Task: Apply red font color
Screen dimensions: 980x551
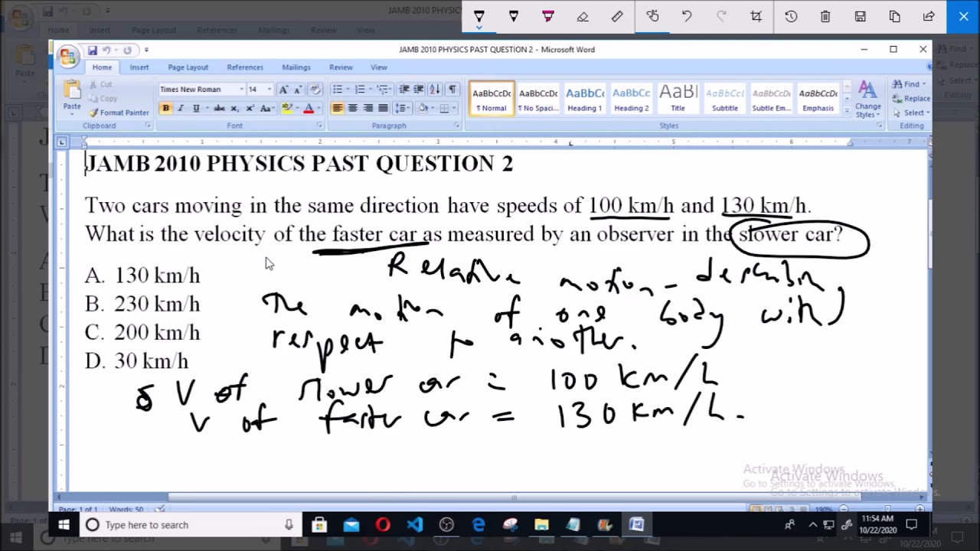Action: pyautogui.click(x=309, y=108)
